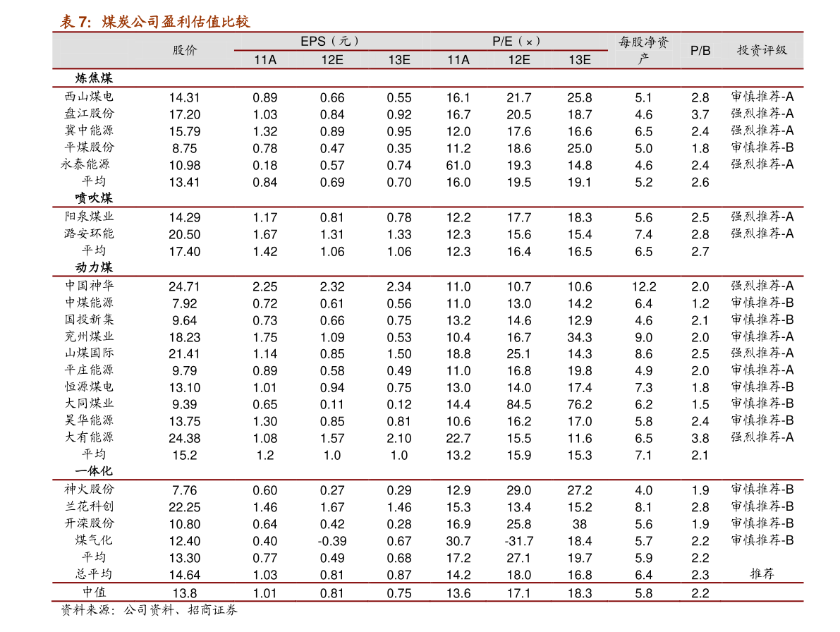Select the 12E column under EPS
Viewport: 840px width, 632px height.
(x=332, y=60)
